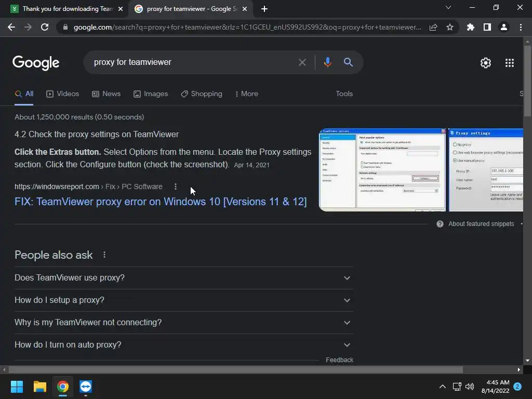Open the Windows Start menu
This screenshot has height=399, width=532.
pos(17,387)
